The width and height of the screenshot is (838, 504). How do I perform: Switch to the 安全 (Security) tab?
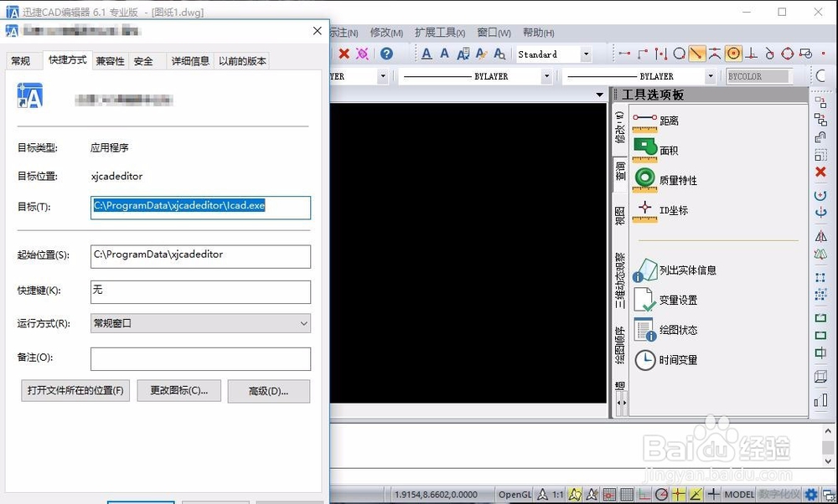coord(143,61)
